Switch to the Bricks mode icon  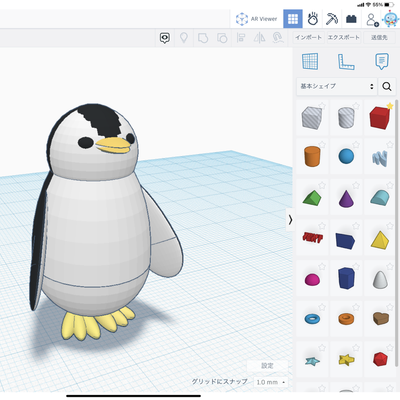click(351, 19)
